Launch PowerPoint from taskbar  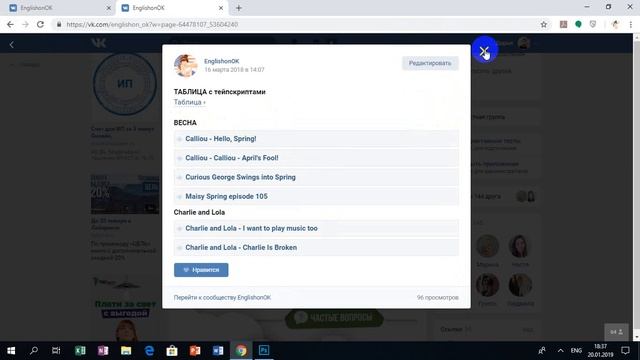[x=195, y=351]
